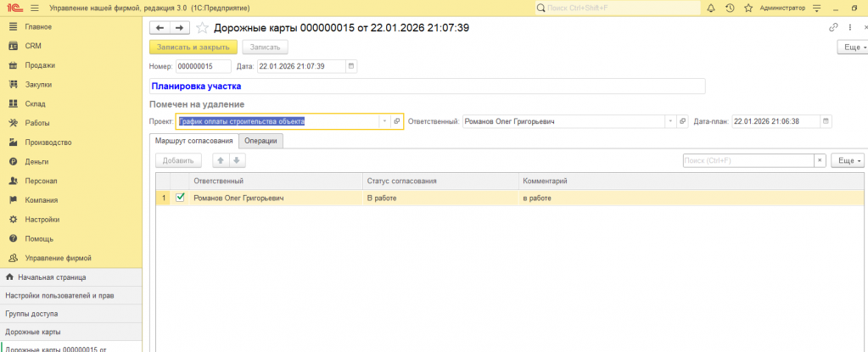Go to Начальная страница tab
This screenshot has height=352, width=868.
click(71, 277)
